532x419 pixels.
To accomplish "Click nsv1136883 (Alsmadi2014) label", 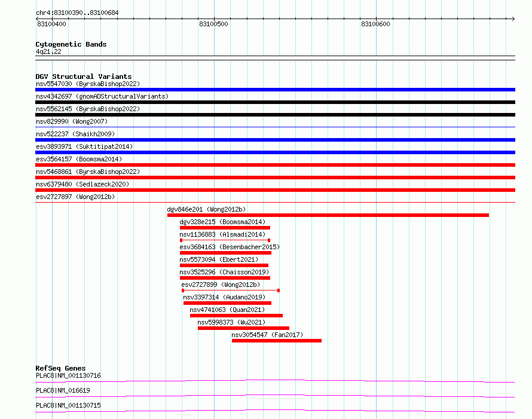I will pos(222,234).
